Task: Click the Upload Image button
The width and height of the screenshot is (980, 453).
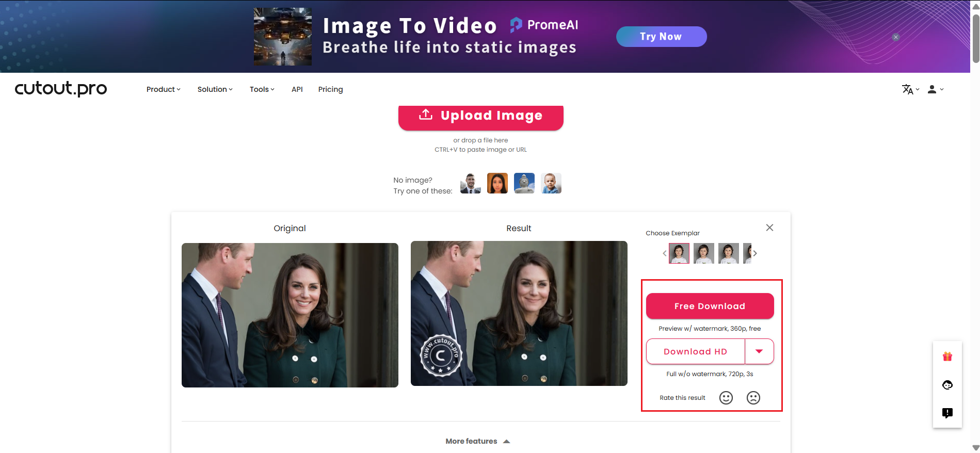Action: click(x=480, y=117)
